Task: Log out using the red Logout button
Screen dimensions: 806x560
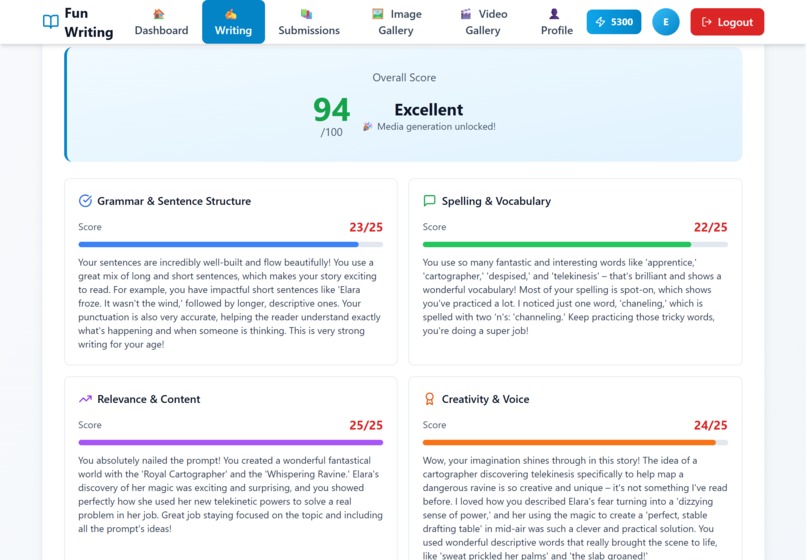Action: (727, 22)
